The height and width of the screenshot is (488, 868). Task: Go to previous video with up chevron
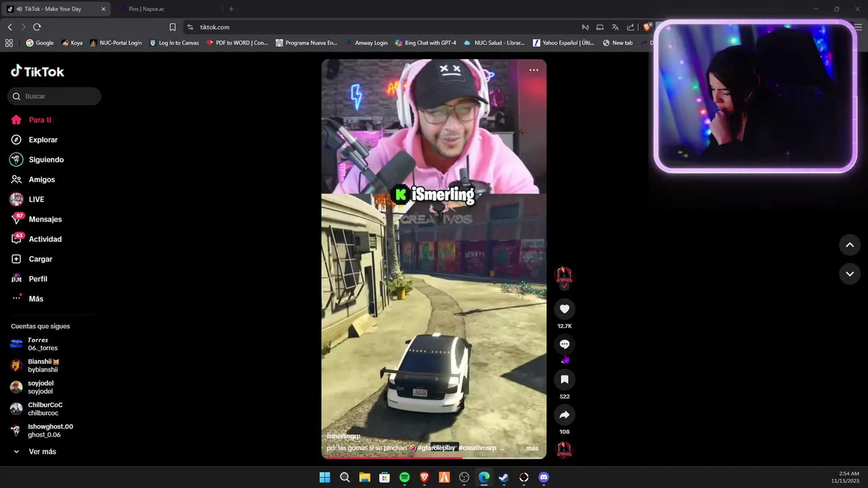(850, 245)
